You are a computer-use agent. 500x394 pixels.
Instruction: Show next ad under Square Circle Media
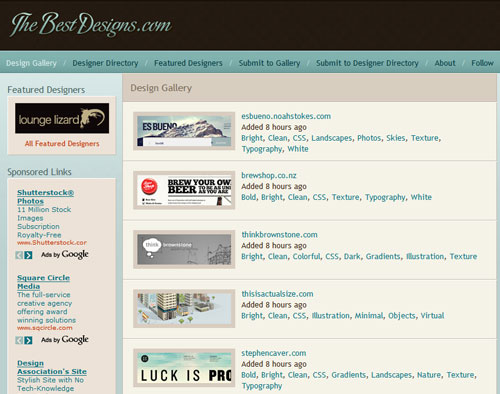click(28, 340)
